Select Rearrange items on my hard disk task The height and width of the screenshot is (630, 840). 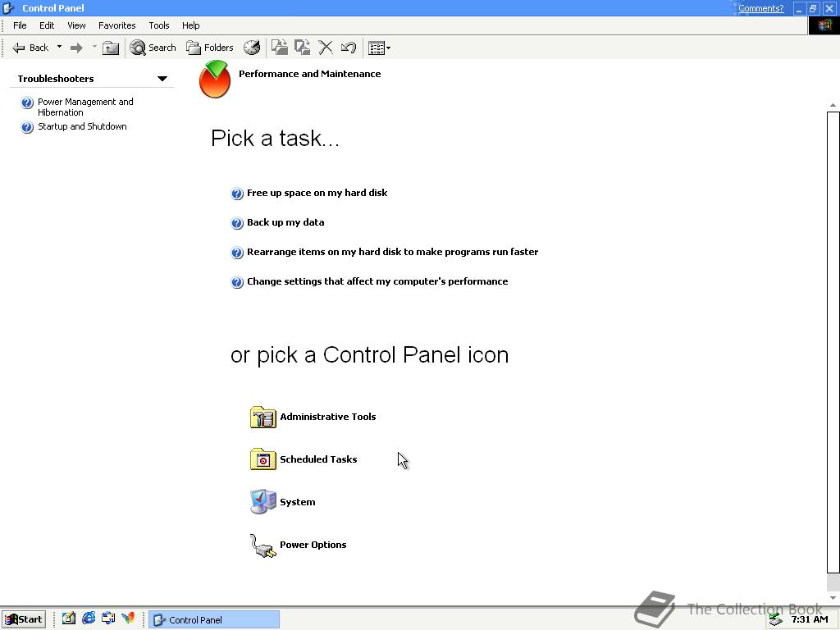click(x=393, y=252)
